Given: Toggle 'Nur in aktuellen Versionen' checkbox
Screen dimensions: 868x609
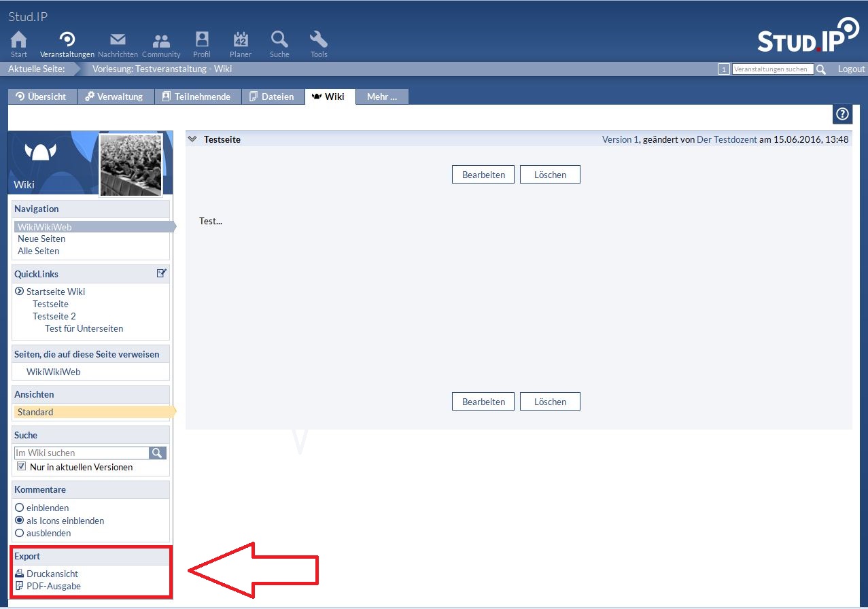Looking at the screenshot, I should (x=22, y=467).
